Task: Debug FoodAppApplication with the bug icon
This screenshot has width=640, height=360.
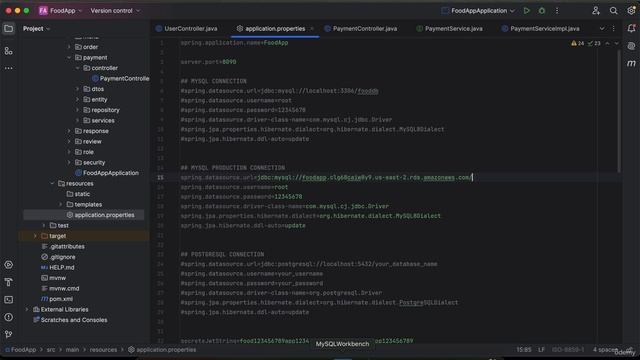Action: click(542, 11)
